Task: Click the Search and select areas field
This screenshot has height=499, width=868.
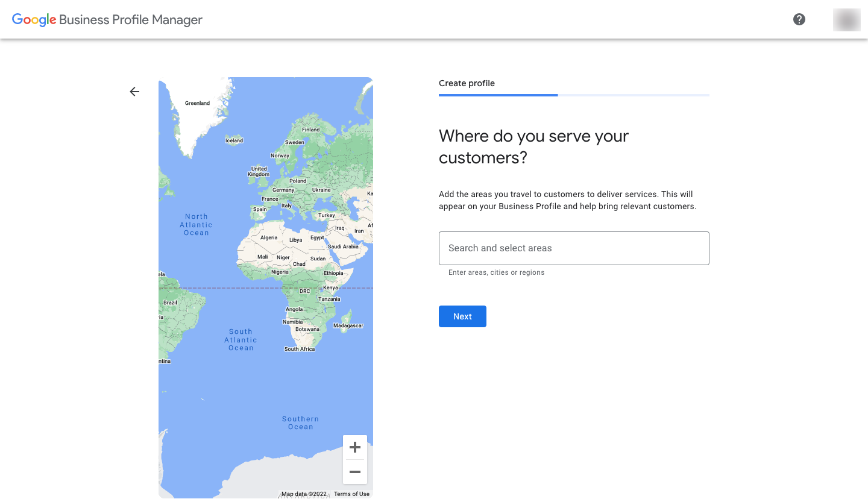Action: click(x=574, y=248)
